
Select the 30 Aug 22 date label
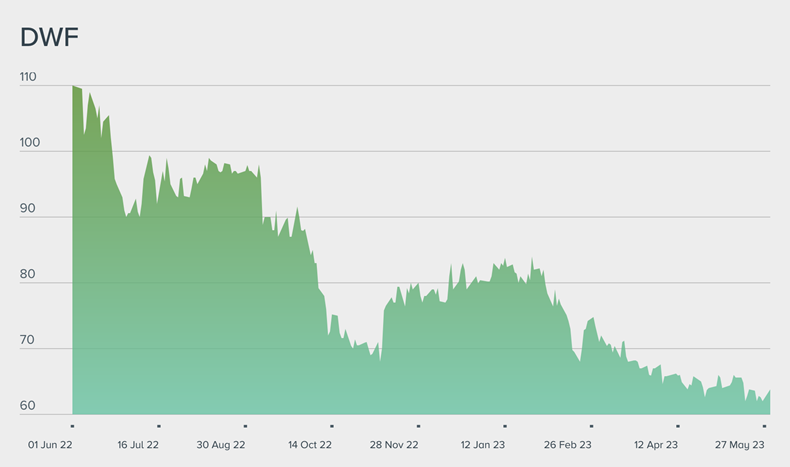(222, 444)
